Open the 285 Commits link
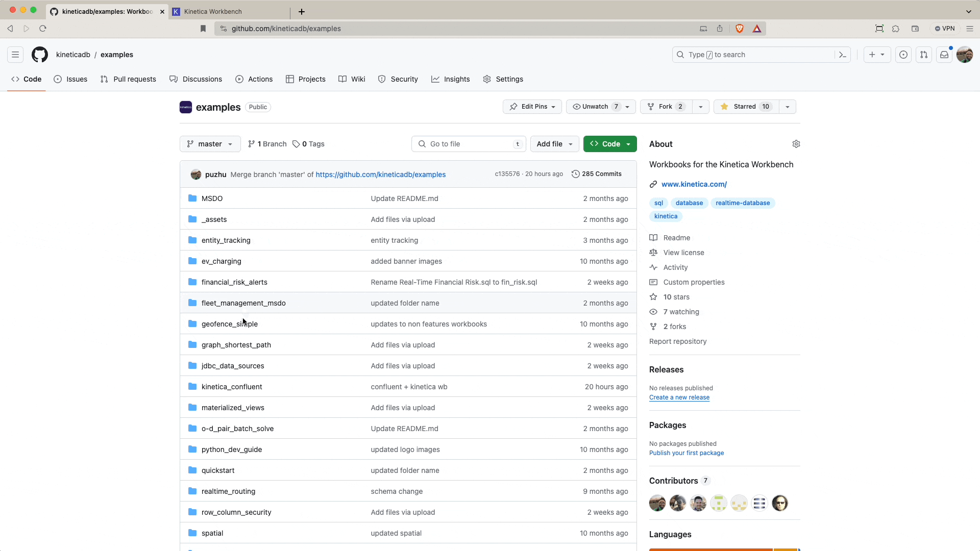The image size is (980, 551). pos(596,174)
